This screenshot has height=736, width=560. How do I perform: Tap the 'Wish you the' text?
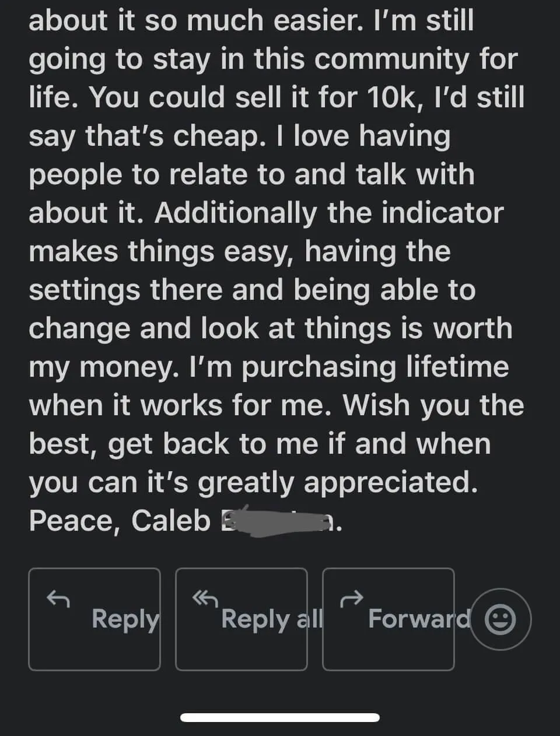(433, 405)
